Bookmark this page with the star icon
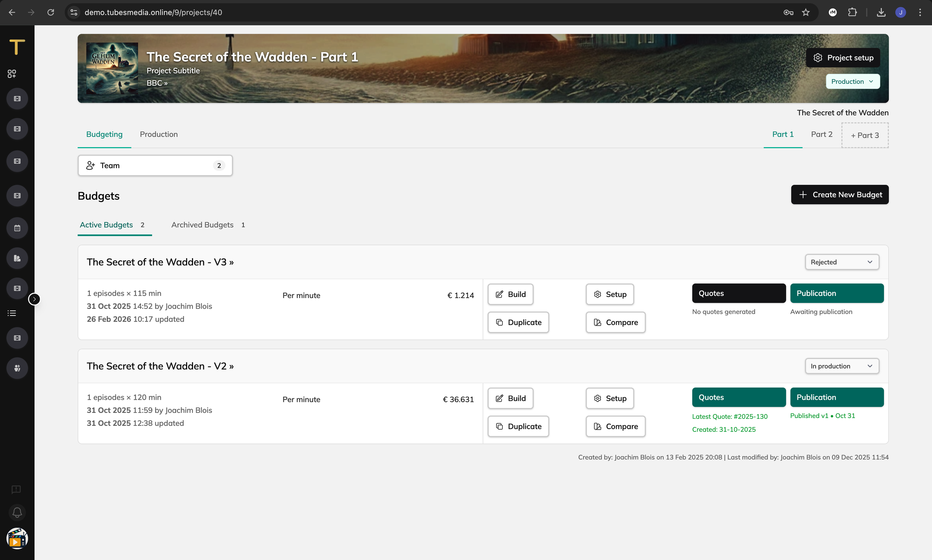This screenshot has height=560, width=932. tap(806, 12)
